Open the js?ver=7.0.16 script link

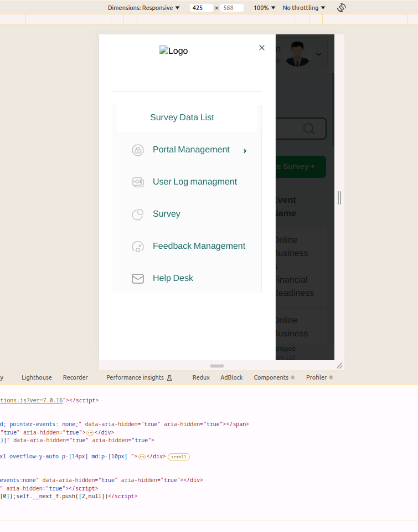(x=31, y=400)
